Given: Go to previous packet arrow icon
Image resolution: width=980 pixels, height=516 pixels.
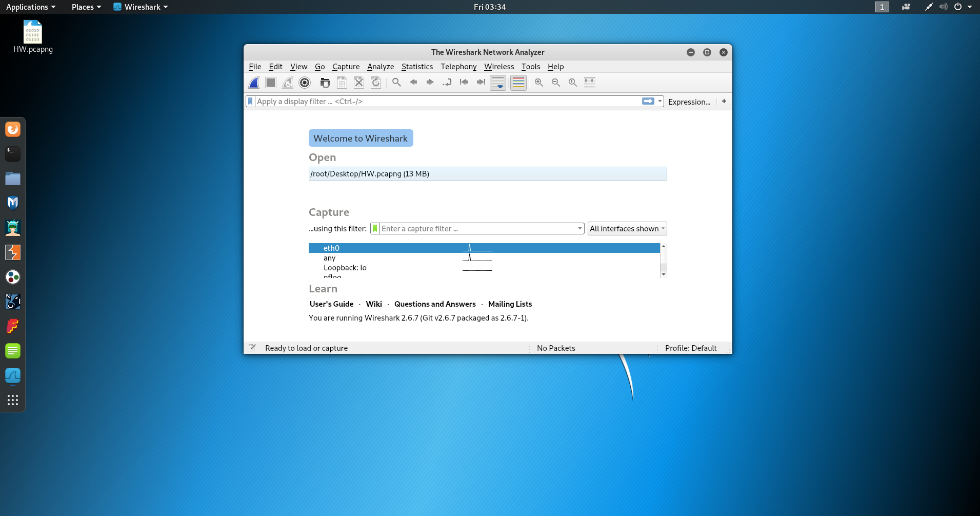Looking at the screenshot, I should [x=413, y=82].
